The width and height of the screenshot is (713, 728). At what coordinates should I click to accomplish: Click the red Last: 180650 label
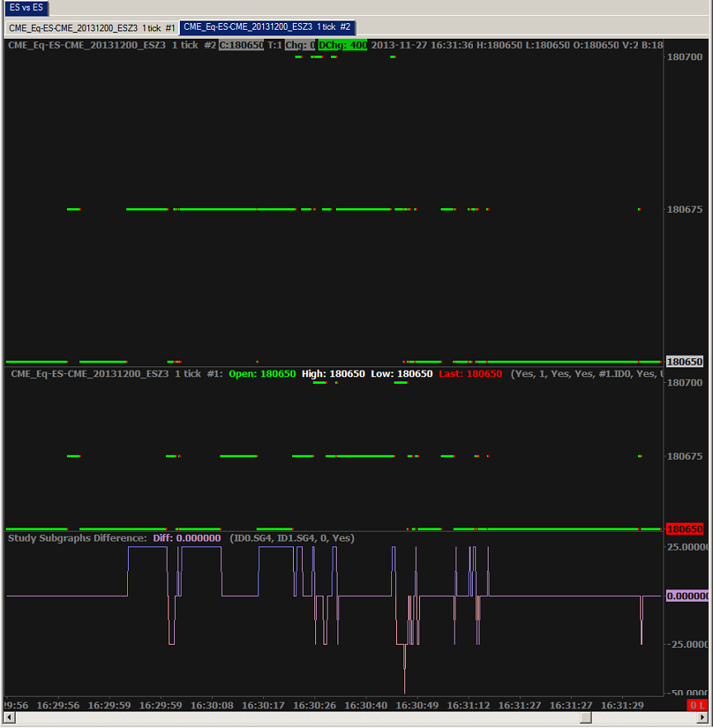pyautogui.click(x=470, y=374)
